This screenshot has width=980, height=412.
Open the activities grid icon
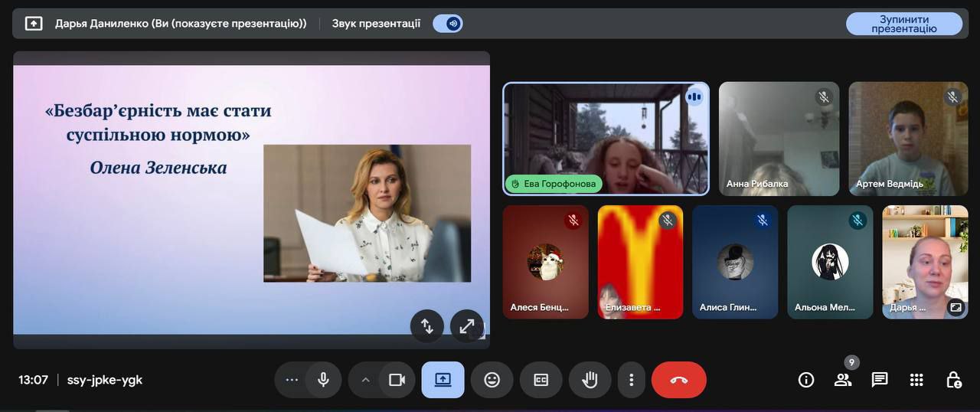pyautogui.click(x=916, y=380)
